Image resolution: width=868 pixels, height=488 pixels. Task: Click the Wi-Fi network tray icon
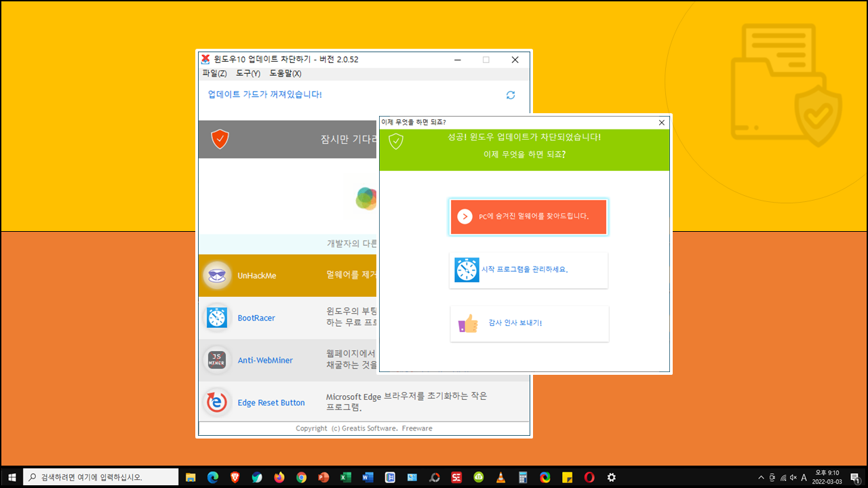point(783,477)
